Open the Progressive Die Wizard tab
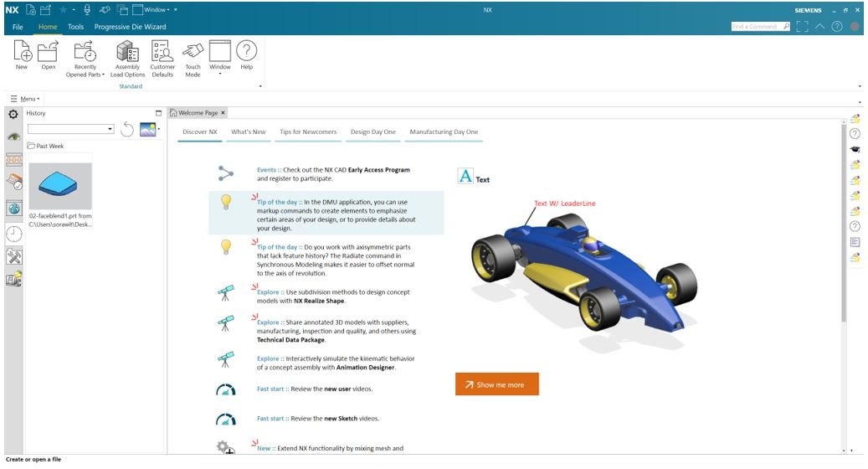 [x=130, y=27]
